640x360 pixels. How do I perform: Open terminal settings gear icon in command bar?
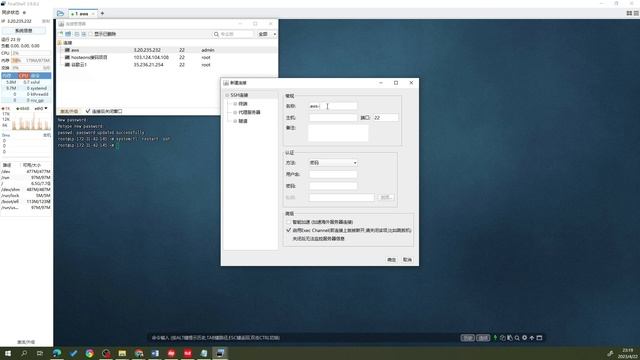pyautogui.click(x=524, y=338)
